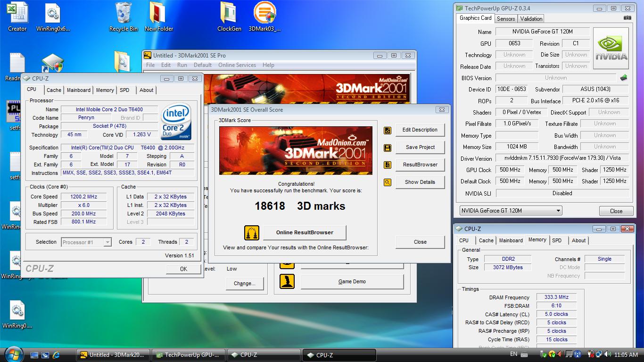Viewport: 644px width, 362px height.
Task: Launch Internet Explorer from quick launch
Action: pyautogui.click(x=57, y=355)
